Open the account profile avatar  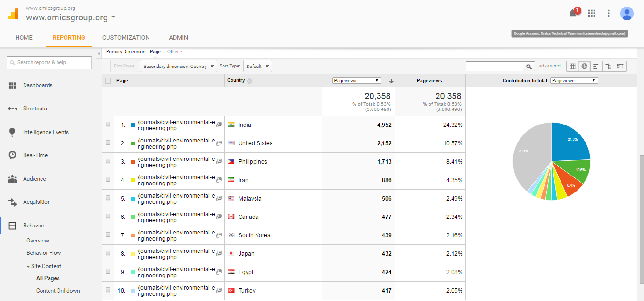[627, 13]
